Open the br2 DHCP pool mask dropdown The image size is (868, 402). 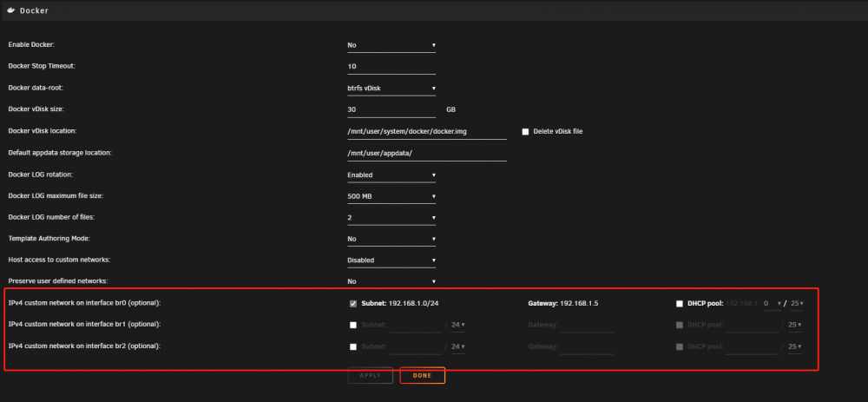coord(795,346)
